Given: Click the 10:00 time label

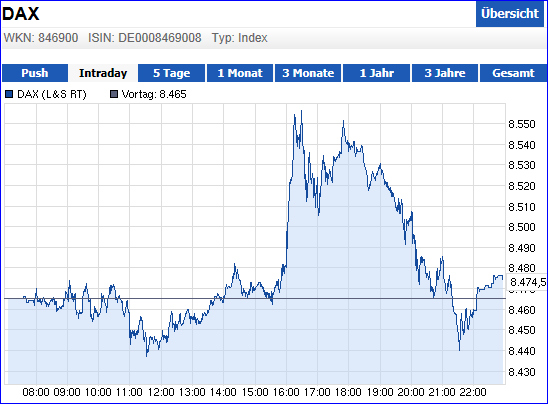Looking at the screenshot, I should (x=98, y=392).
